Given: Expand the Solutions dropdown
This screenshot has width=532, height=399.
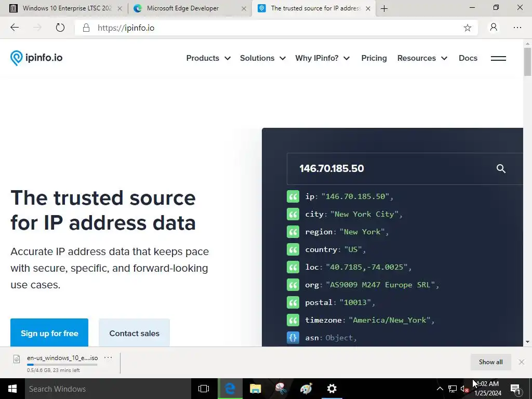Looking at the screenshot, I should click(x=262, y=58).
